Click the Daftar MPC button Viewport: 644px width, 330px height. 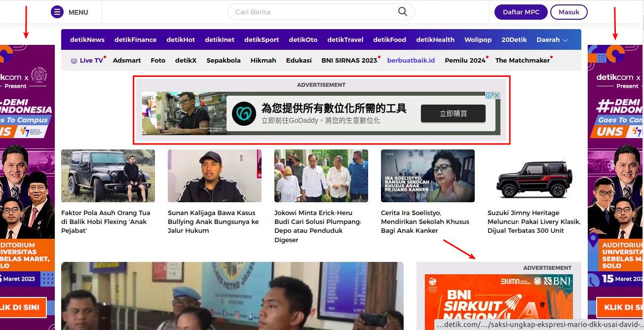521,11
